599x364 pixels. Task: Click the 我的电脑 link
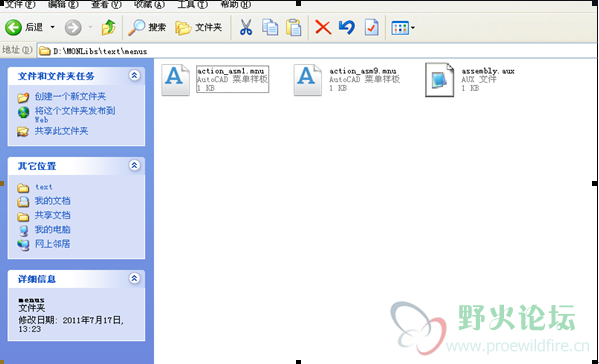pyautogui.click(x=53, y=230)
